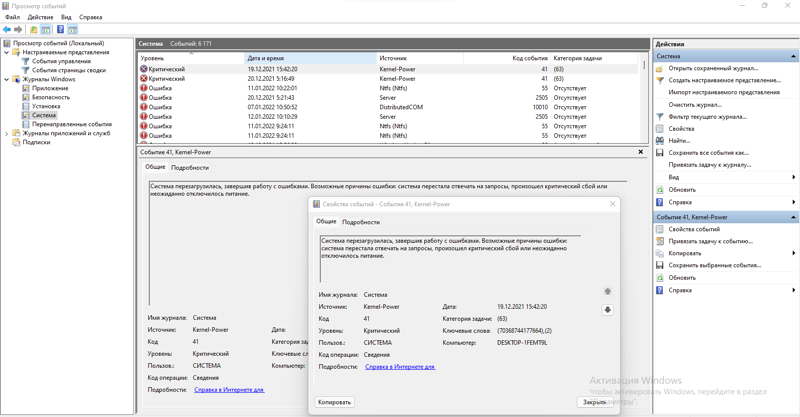Collapse the 'Журналы Windows' tree node

pos(7,79)
